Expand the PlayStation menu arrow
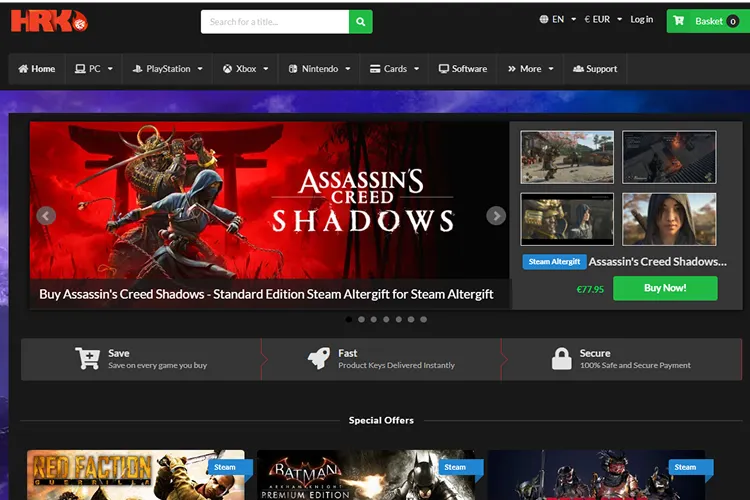 (200, 69)
